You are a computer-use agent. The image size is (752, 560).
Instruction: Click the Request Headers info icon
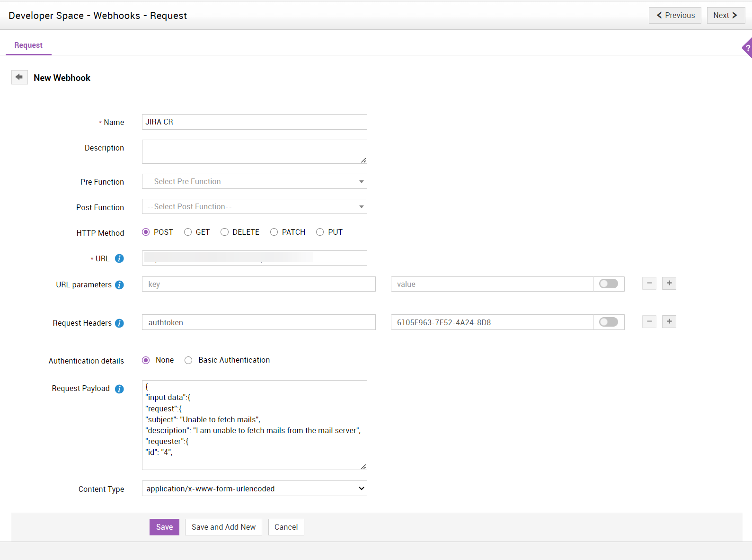[x=119, y=323]
